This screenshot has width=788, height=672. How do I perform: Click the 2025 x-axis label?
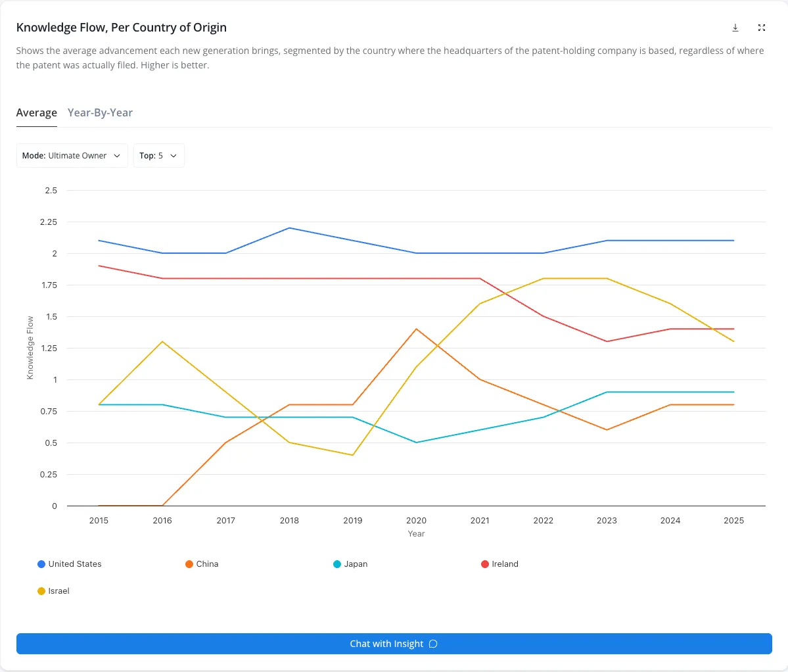[x=733, y=521]
